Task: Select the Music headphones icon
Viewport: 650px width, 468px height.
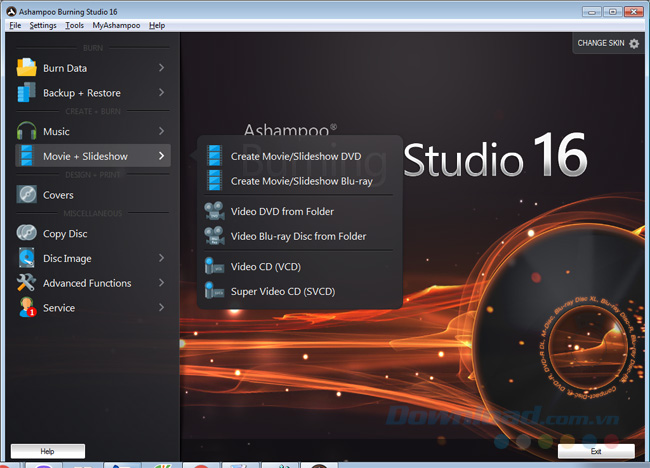Action: (x=26, y=131)
